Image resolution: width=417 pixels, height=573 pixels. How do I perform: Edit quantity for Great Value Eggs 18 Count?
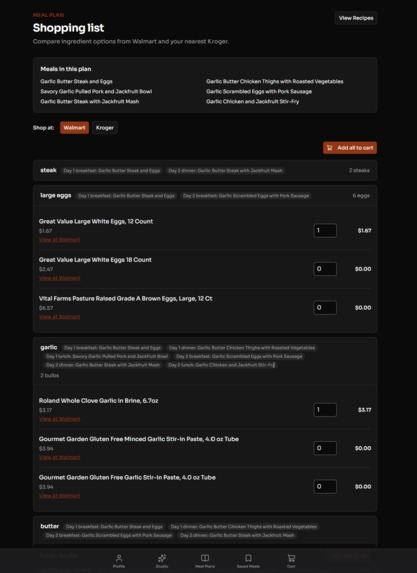[x=325, y=269]
